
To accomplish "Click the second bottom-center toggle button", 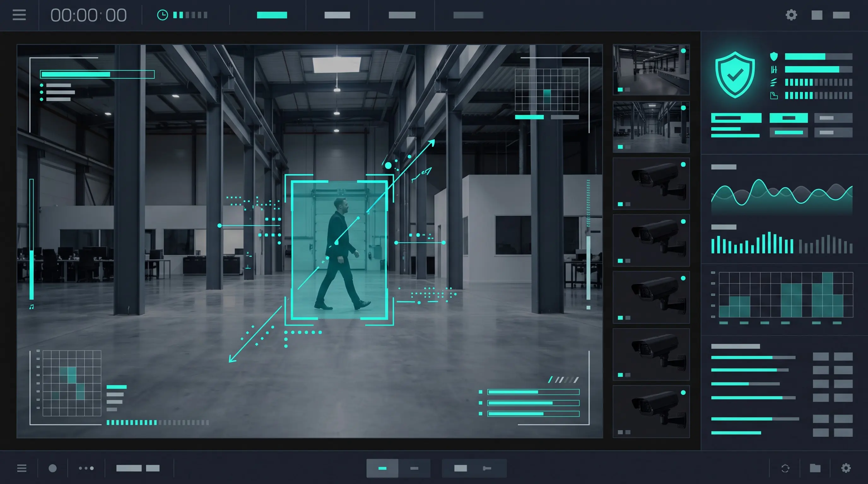I will tap(414, 468).
